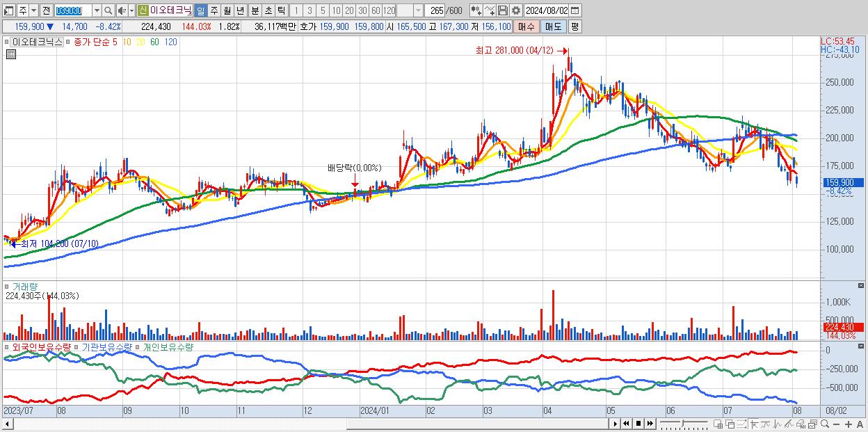This screenshot has height=432, width=868.
Task: Toggle the 평 button
Action: click(x=574, y=26)
